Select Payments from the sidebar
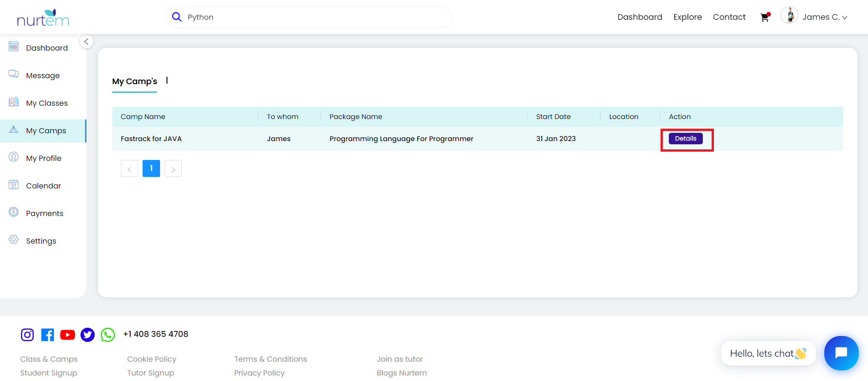 click(45, 213)
